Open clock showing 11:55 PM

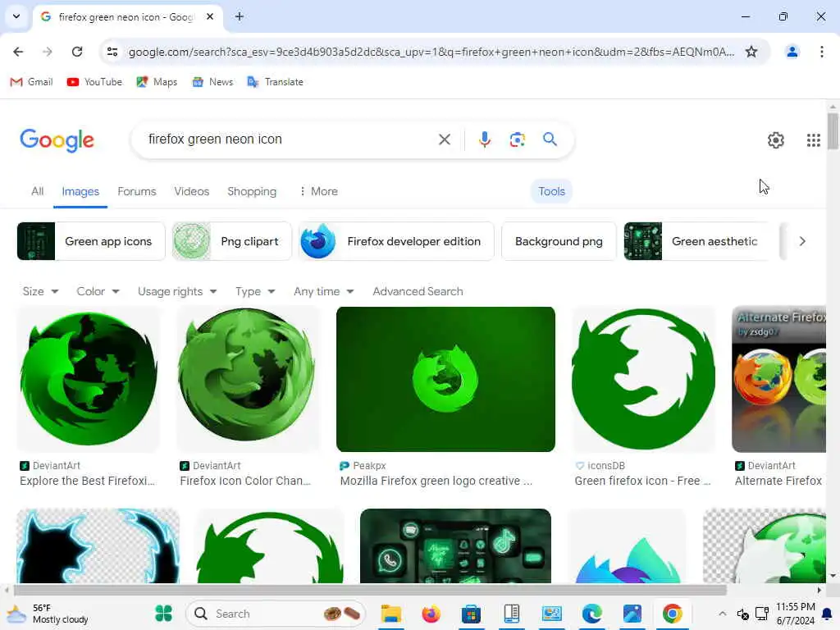point(795,614)
